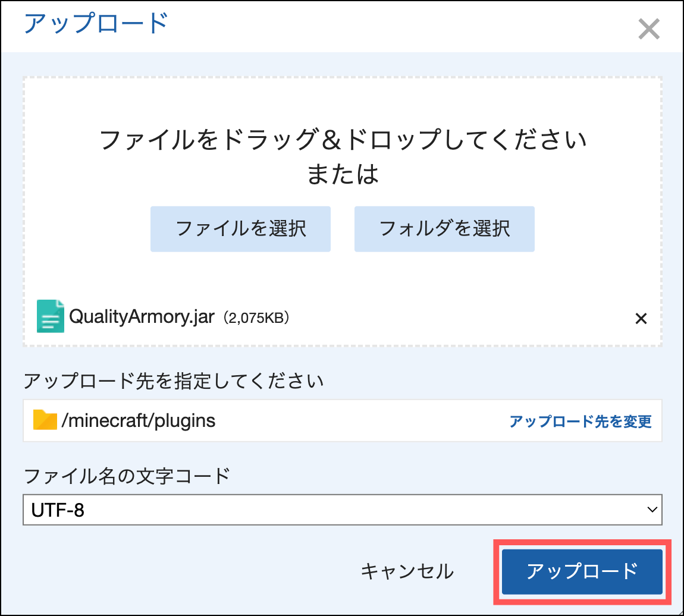Select the QualityArmory.jar file name
684x616 pixels.
(x=142, y=316)
